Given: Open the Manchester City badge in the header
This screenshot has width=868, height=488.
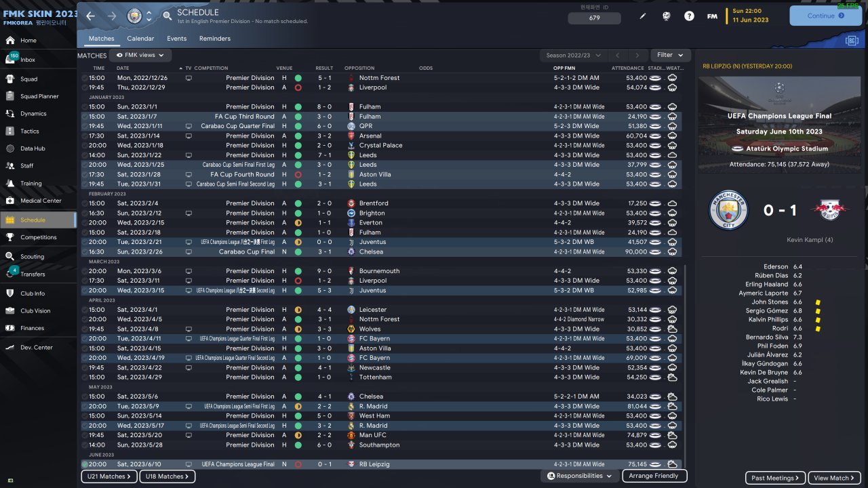Looking at the screenshot, I should (135, 16).
